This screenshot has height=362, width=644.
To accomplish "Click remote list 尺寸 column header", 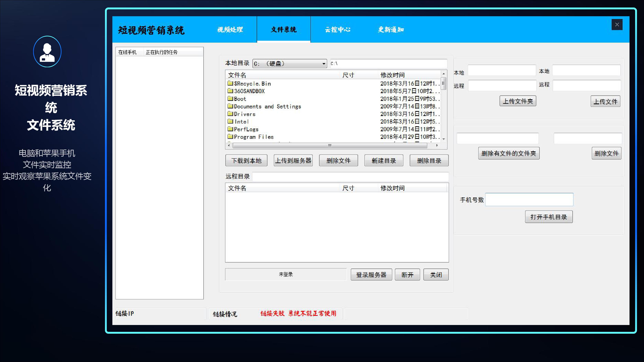I will pyautogui.click(x=359, y=188).
